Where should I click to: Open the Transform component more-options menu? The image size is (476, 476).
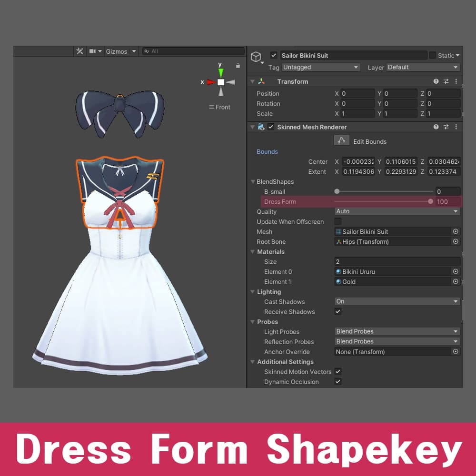[456, 81]
